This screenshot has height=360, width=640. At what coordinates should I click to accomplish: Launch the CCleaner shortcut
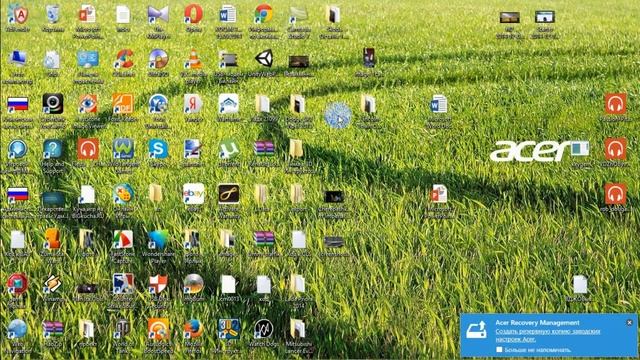click(x=123, y=59)
